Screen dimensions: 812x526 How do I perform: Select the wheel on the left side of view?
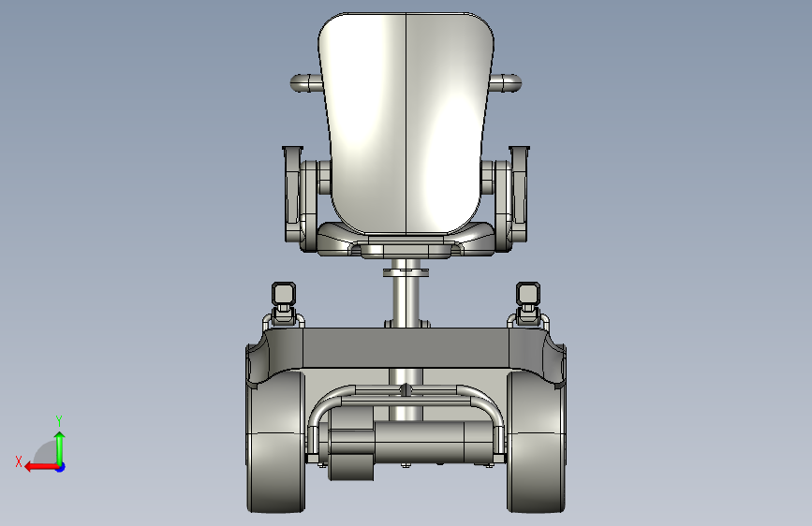click(276, 441)
